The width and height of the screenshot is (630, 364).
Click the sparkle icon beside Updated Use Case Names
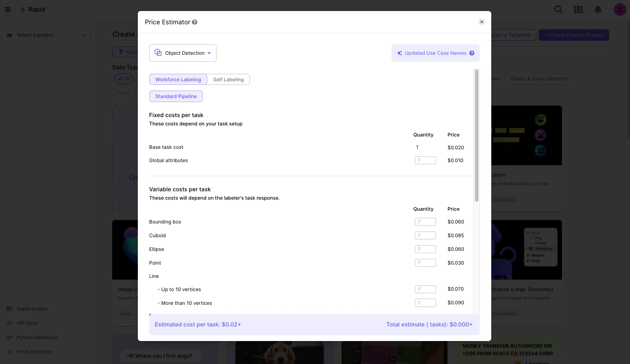(x=399, y=53)
